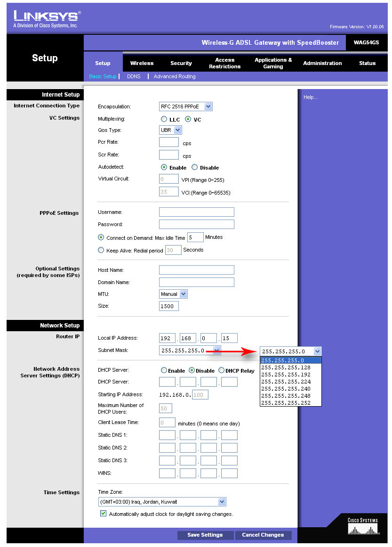392x547 pixels.
Task: Collapse the enlarged subnet mask dropdown arrow
Action: (317, 351)
